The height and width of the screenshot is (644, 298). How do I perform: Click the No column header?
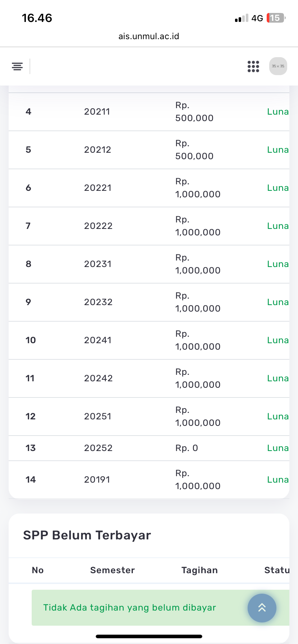(38, 570)
